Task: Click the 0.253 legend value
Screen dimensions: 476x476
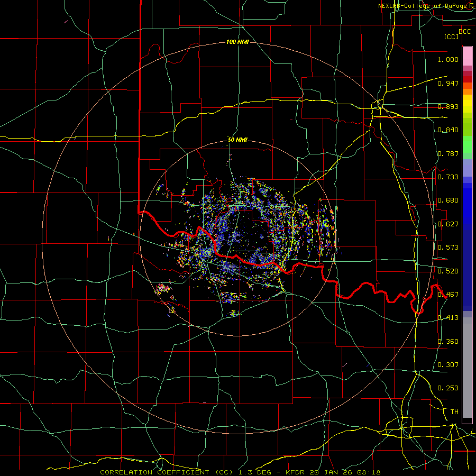Action: point(448,388)
